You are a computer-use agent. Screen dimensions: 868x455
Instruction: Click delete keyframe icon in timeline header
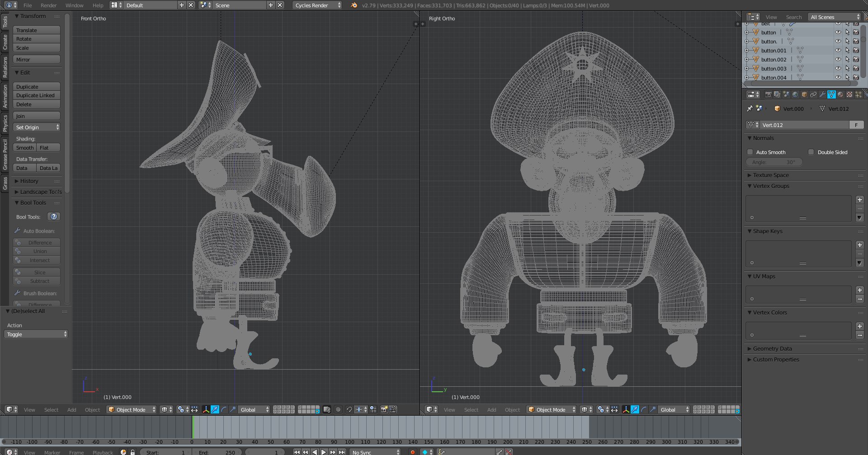pyautogui.click(x=509, y=452)
